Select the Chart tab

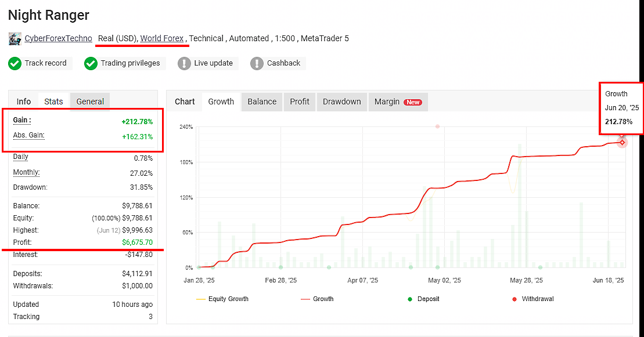[185, 102]
